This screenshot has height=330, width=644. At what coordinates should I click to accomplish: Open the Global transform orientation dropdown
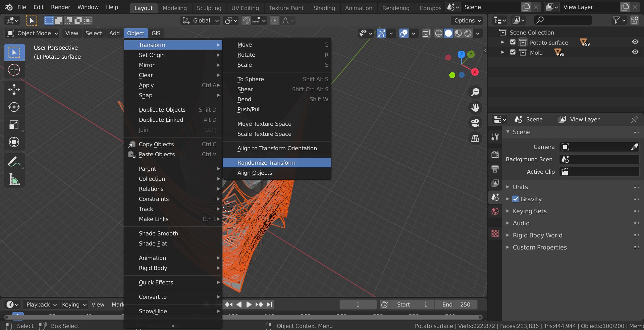(x=201, y=20)
